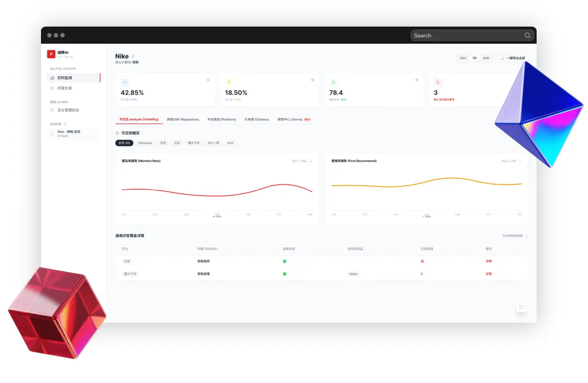Screen dimensions: 588x383
Task: Click the download icon of the 通用问答覆盖详情 table
Action: point(527,236)
